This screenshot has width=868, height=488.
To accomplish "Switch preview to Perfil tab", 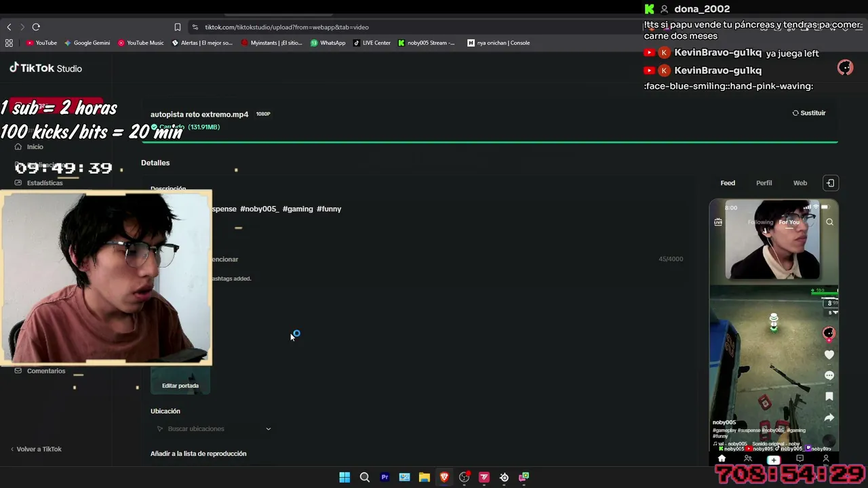I will [764, 183].
